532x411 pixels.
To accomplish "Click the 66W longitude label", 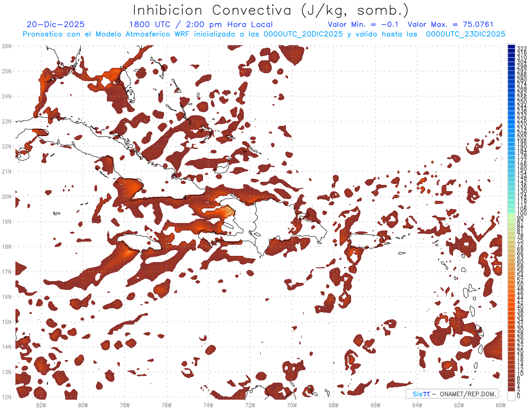I will click(376, 405).
